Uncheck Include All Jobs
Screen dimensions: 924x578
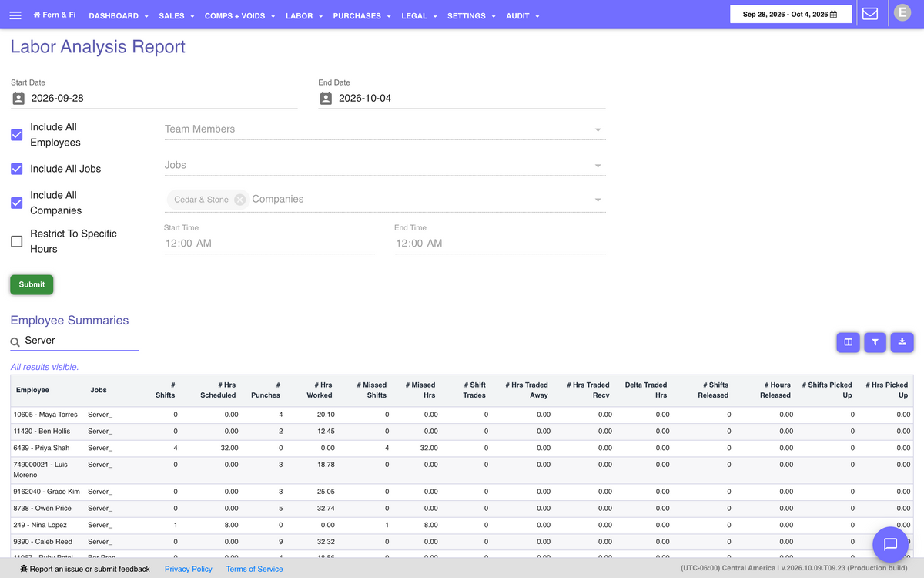coord(16,169)
